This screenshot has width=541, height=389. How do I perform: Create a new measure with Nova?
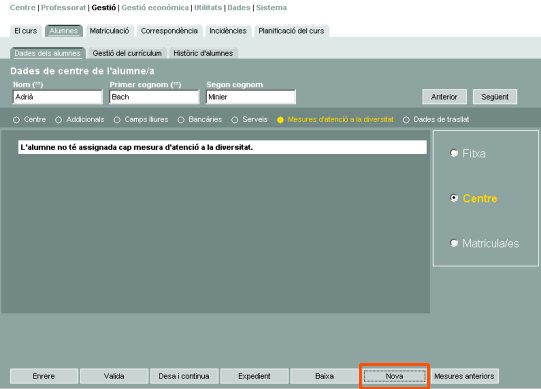(394, 376)
